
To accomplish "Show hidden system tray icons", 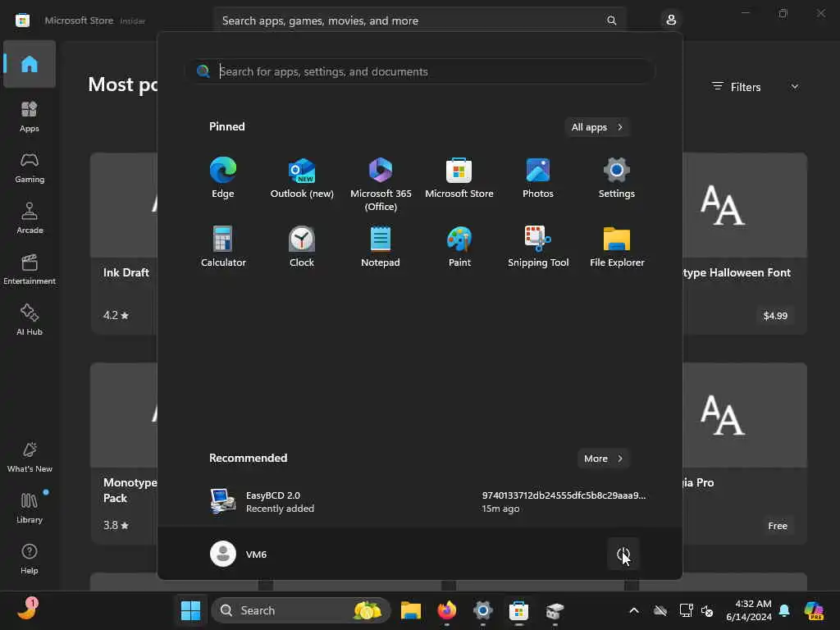I will (x=634, y=610).
